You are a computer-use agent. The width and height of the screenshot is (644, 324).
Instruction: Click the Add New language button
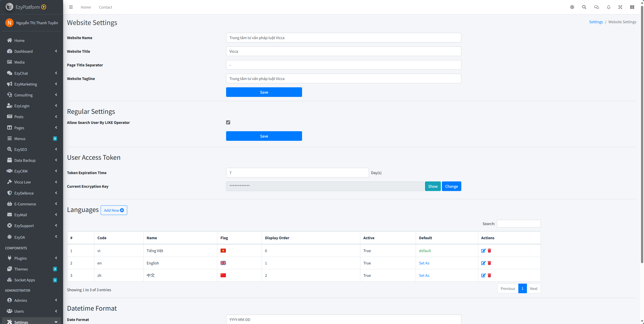pos(114,210)
